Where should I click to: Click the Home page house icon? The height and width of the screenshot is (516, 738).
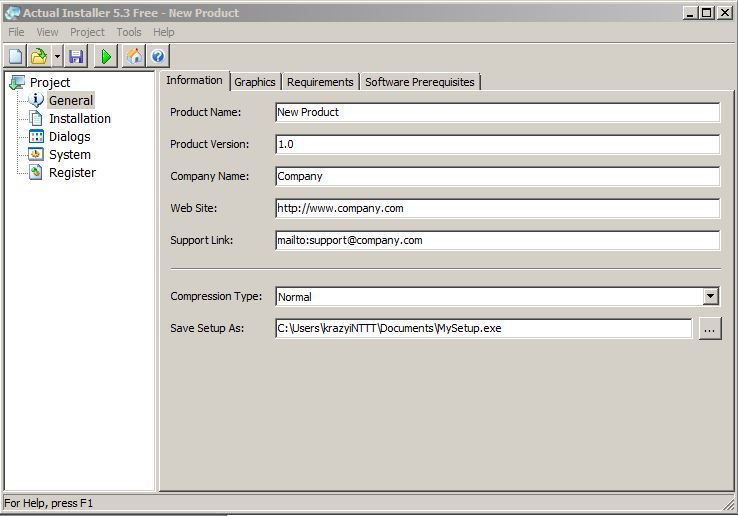click(x=134, y=56)
